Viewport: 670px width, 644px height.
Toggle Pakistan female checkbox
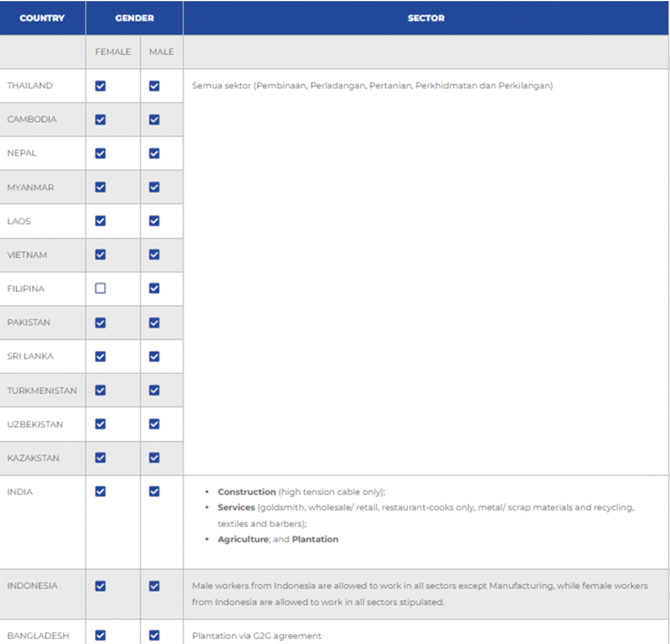tap(100, 323)
